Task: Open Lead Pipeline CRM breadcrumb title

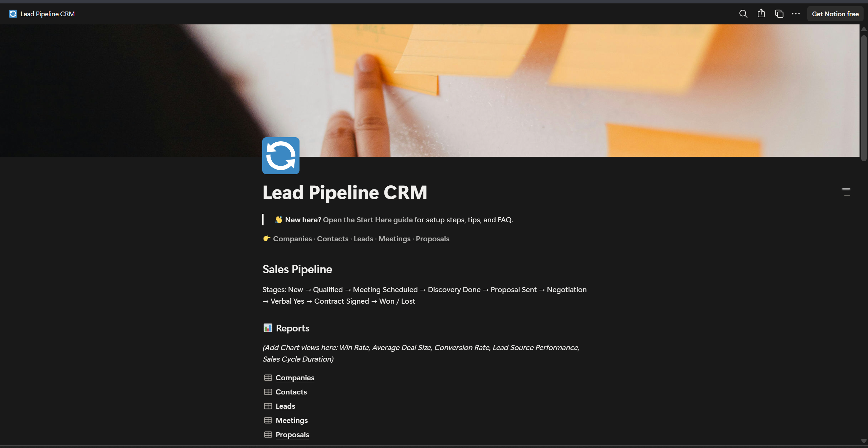Action: pyautogui.click(x=47, y=14)
